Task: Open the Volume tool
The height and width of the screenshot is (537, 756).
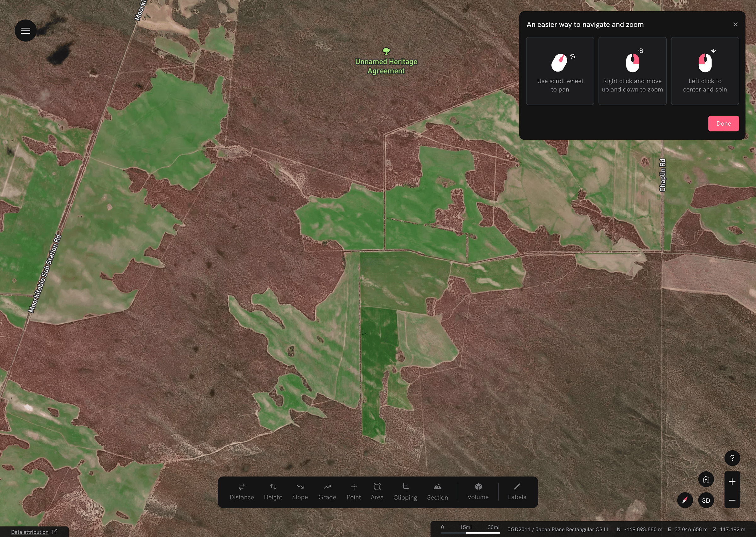Action: [x=478, y=492]
